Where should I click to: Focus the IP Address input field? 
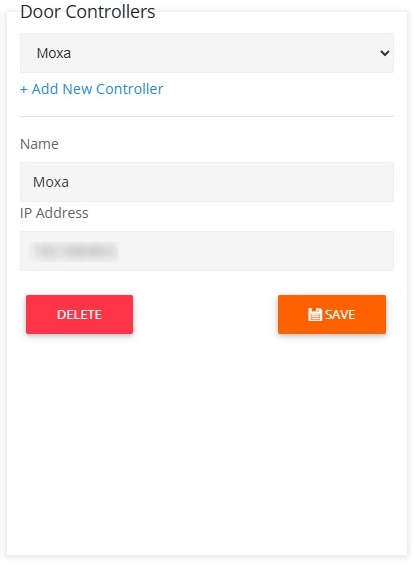pos(207,251)
